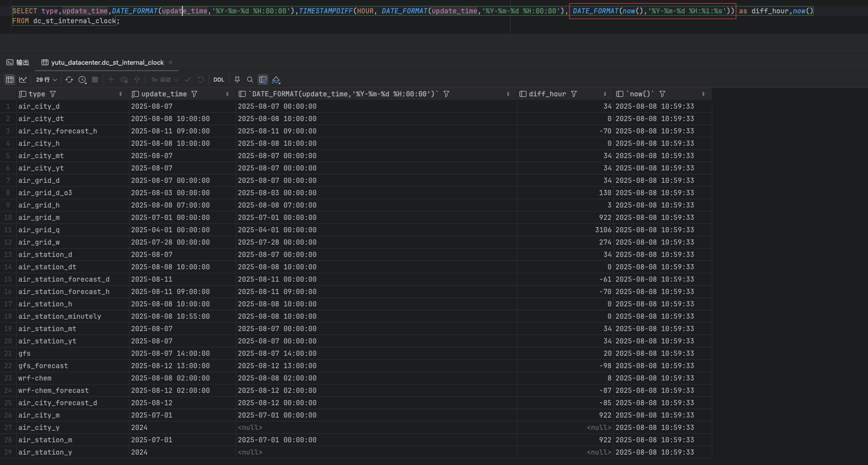Click the now() column header icon
The image size is (868, 465).
pyautogui.click(x=620, y=94)
